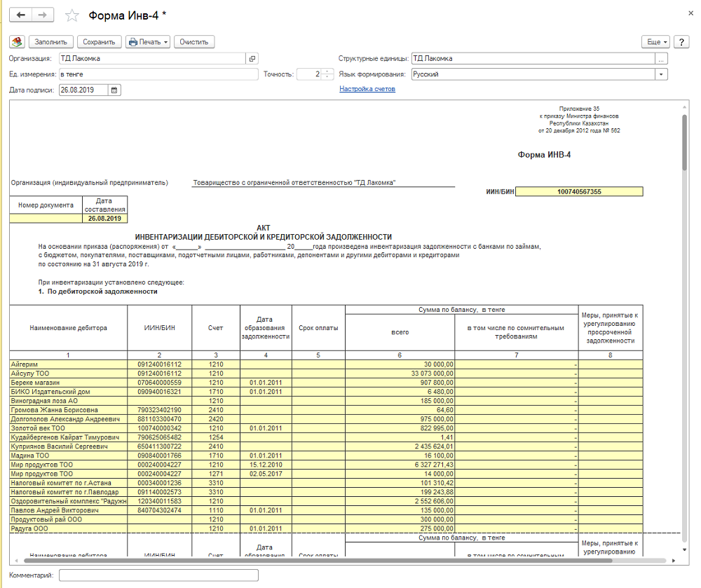
Task: Open help with the question mark button
Action: (681, 42)
